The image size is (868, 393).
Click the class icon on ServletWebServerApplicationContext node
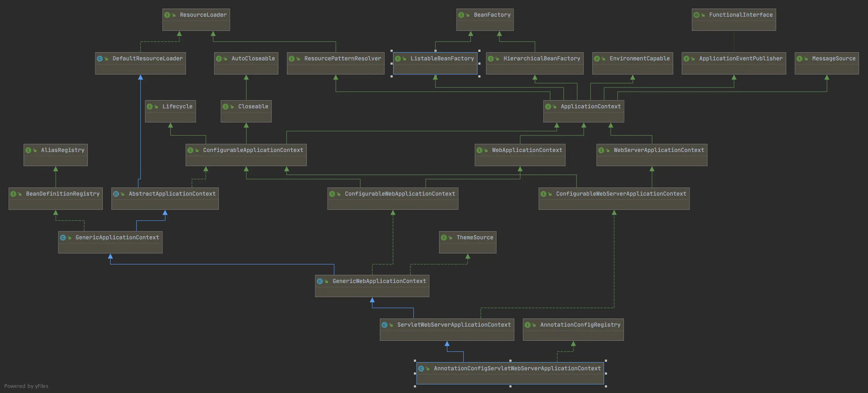[384, 325]
